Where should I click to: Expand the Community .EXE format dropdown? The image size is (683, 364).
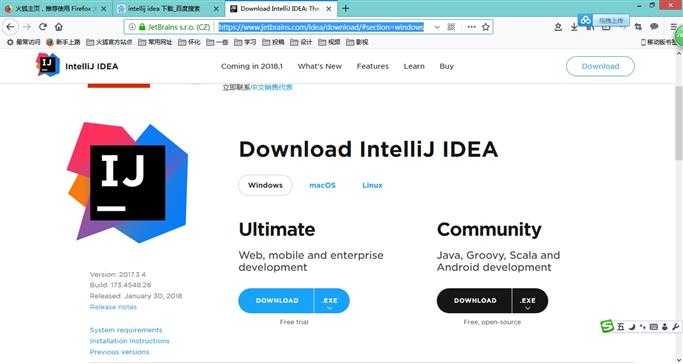coord(530,301)
